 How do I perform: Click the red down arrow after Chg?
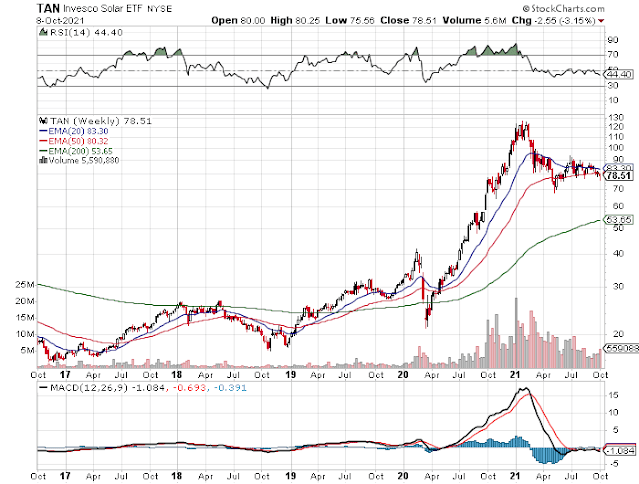coord(601,21)
